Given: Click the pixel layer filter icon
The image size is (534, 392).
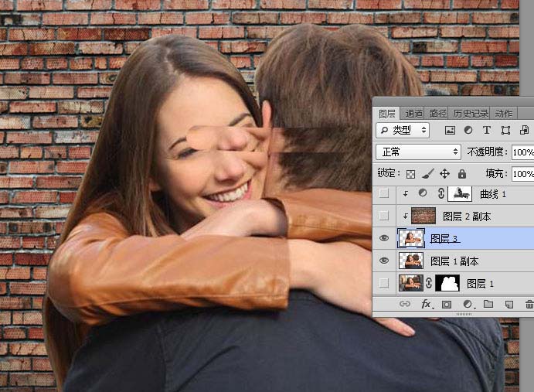Looking at the screenshot, I should click(450, 130).
